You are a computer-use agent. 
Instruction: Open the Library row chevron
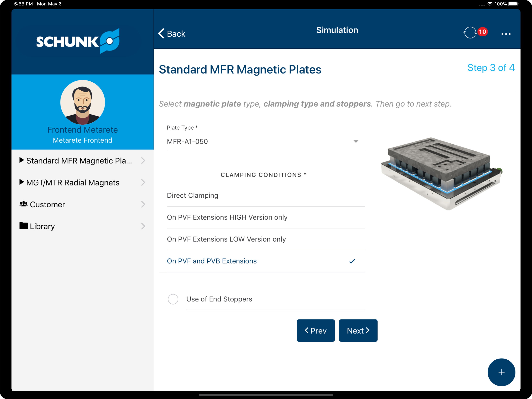[143, 226]
